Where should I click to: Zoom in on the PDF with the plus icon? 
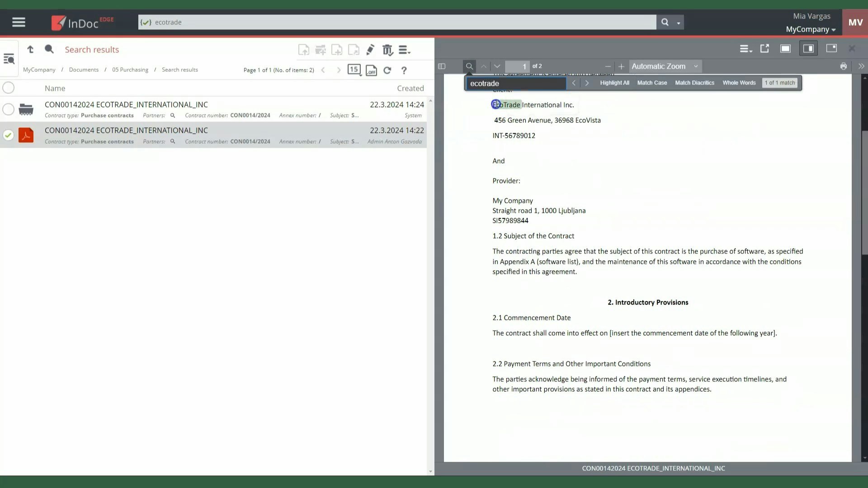pyautogui.click(x=621, y=66)
